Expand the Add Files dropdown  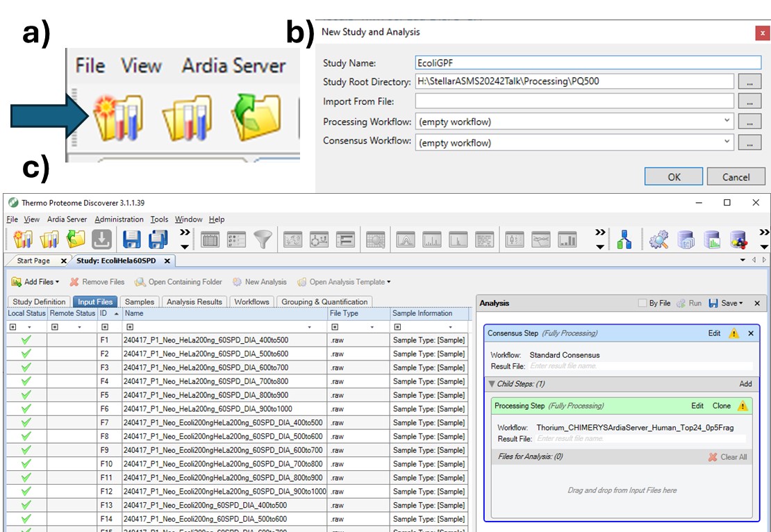coord(57,282)
